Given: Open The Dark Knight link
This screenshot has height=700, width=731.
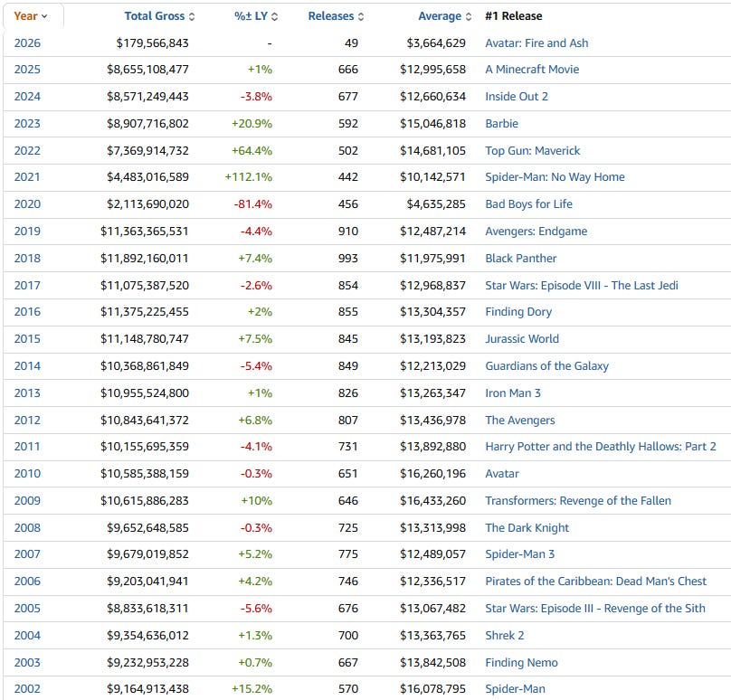Looking at the screenshot, I should click(x=527, y=527).
